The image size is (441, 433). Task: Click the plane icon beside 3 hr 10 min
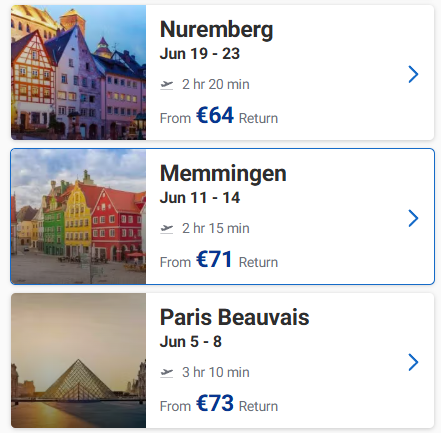tap(167, 373)
